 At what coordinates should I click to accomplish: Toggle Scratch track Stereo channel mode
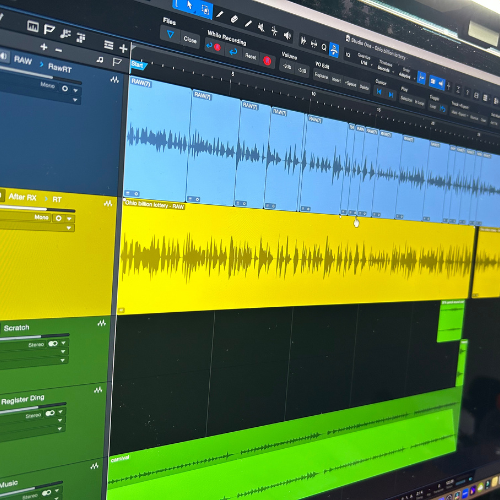coord(53,343)
